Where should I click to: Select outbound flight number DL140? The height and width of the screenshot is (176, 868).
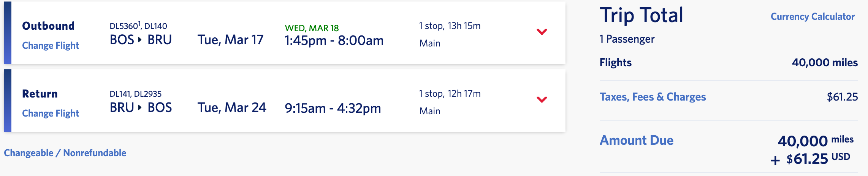point(156,26)
